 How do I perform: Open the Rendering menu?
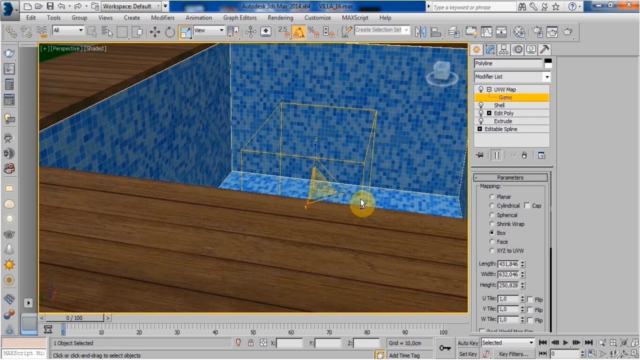point(280,18)
